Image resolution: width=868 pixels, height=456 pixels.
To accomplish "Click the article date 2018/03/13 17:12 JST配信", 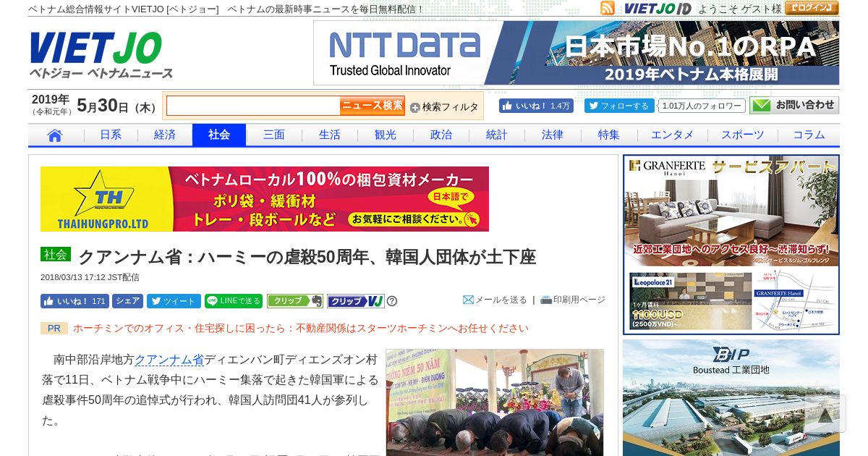I will [90, 277].
